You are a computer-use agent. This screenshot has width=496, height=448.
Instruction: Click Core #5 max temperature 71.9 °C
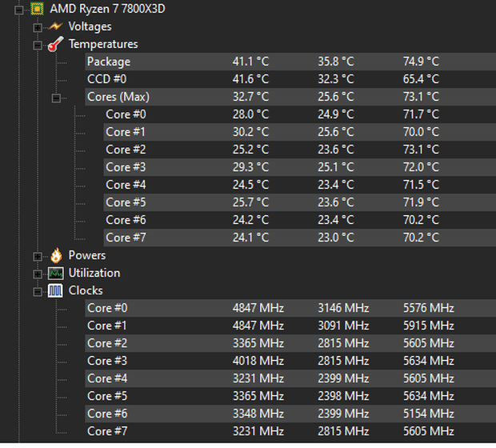click(x=422, y=202)
